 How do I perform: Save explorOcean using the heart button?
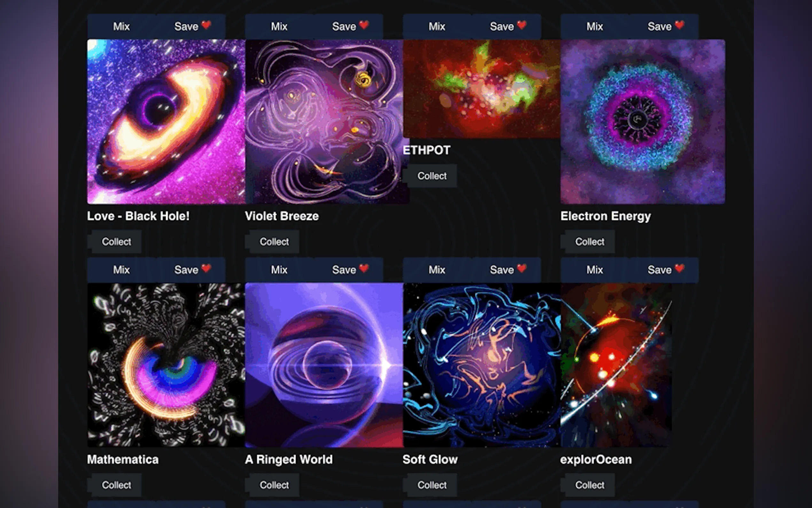pyautogui.click(x=664, y=270)
